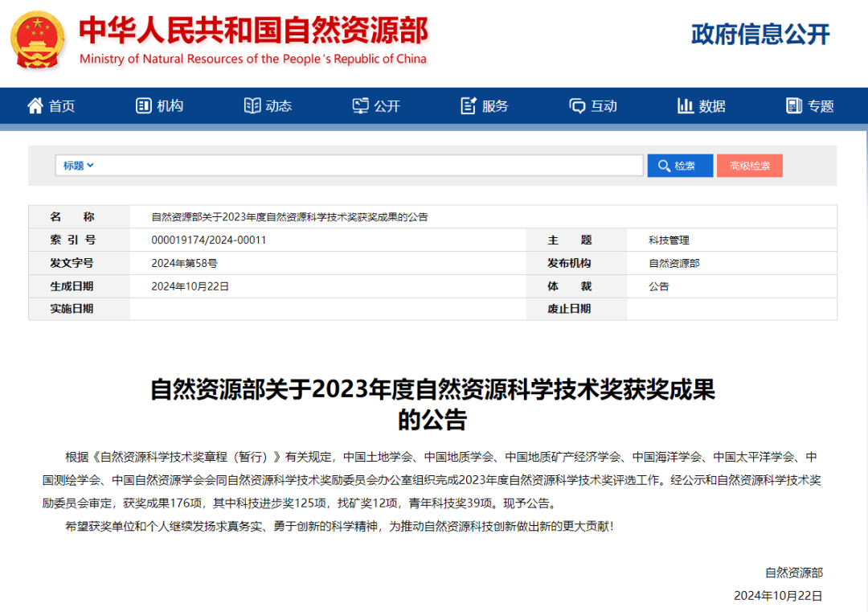Screen dimensions: 868x612
Task: Click the 政府信息公开 header link
Action: tap(759, 35)
